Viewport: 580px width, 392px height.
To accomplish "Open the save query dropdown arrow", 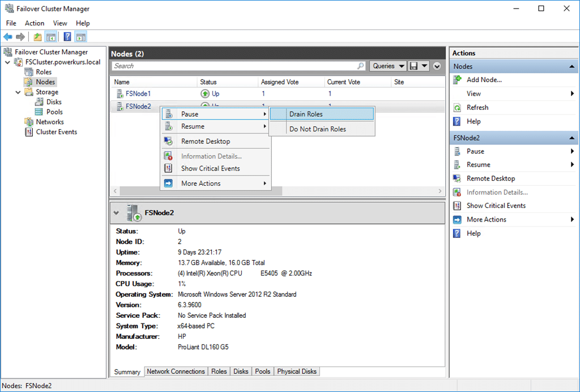I will click(424, 66).
